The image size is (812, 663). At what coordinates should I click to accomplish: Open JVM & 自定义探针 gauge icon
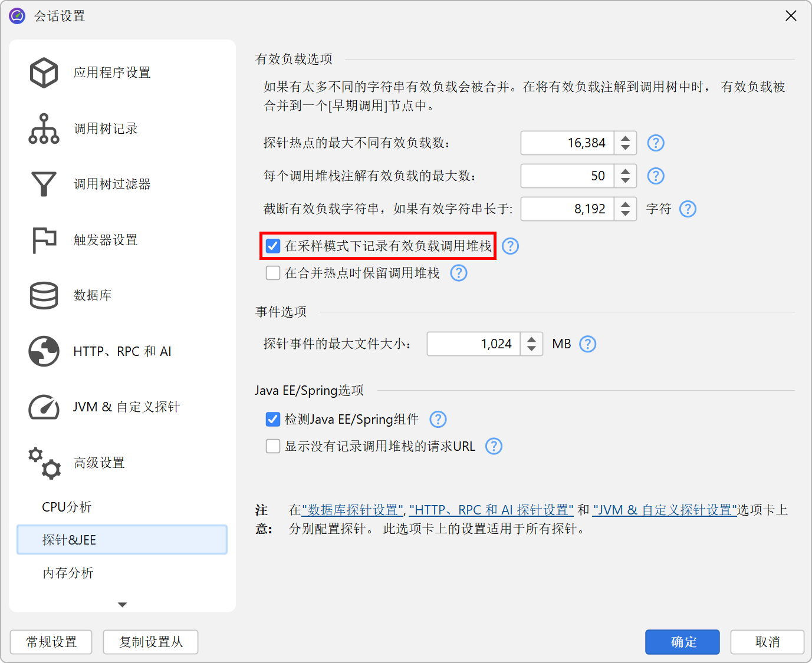(44, 407)
